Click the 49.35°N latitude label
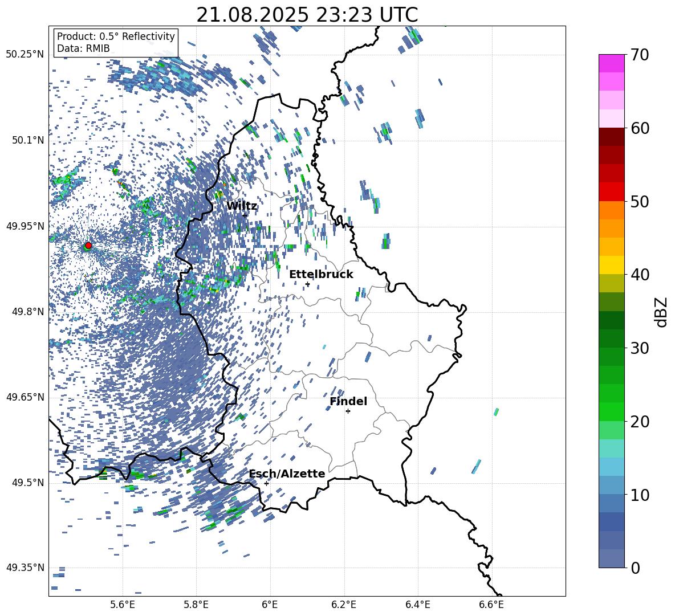Viewport: 675px width, 616px height. pyautogui.click(x=25, y=568)
